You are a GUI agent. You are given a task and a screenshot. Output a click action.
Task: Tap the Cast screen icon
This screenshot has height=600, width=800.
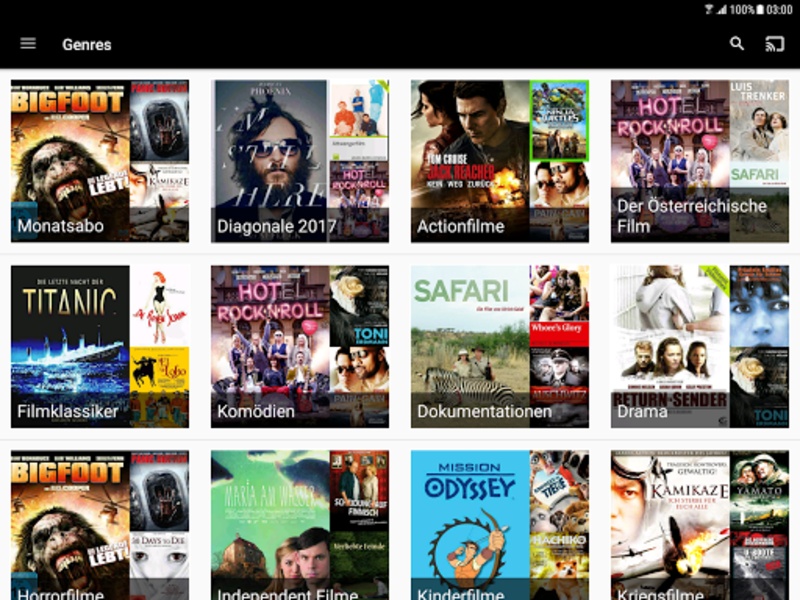[774, 44]
